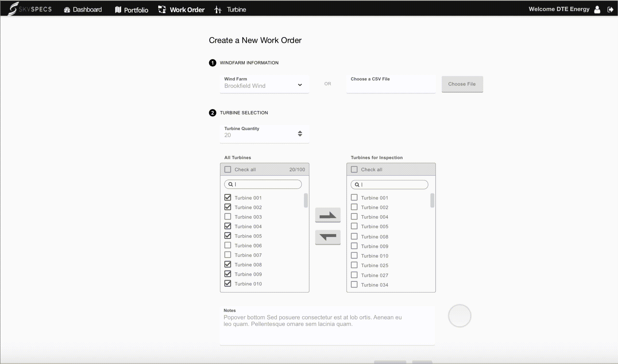Click the All Turbines list scrollbar
Viewport: 618px width, 364px height.
pos(306,200)
